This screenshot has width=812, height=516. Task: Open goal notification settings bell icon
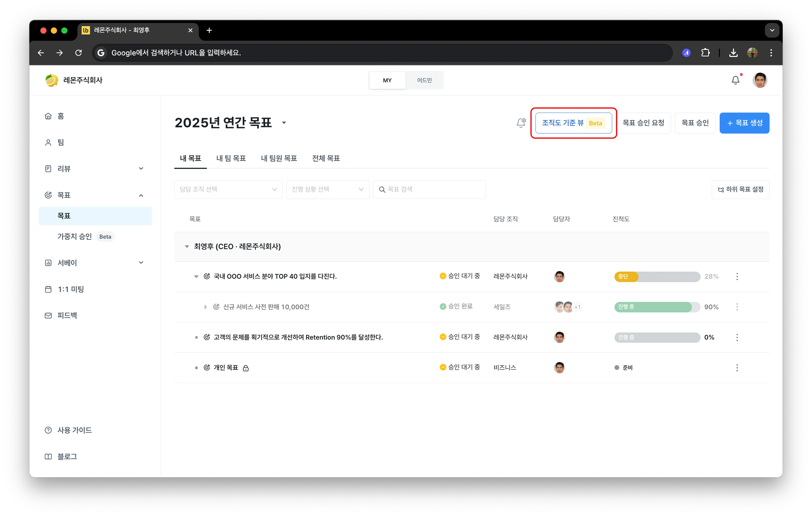click(521, 123)
